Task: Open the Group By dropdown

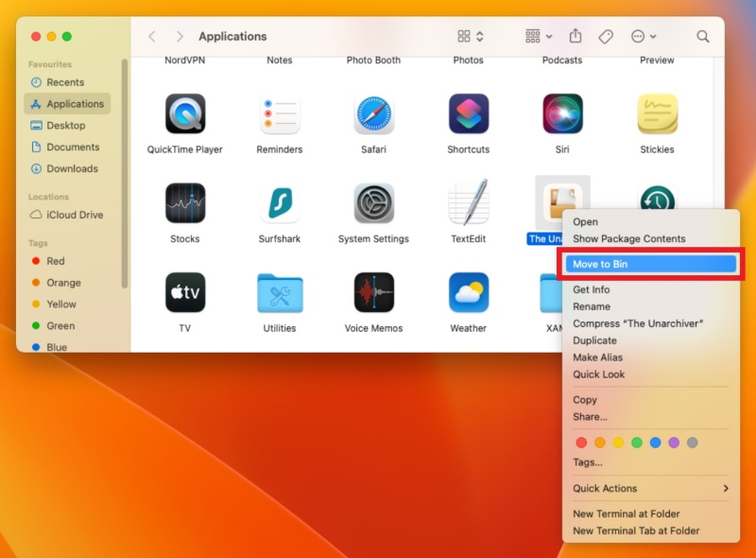Action: pyautogui.click(x=539, y=36)
